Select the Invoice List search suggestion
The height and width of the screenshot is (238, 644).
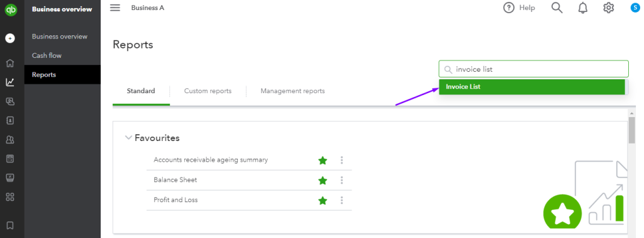pos(532,87)
